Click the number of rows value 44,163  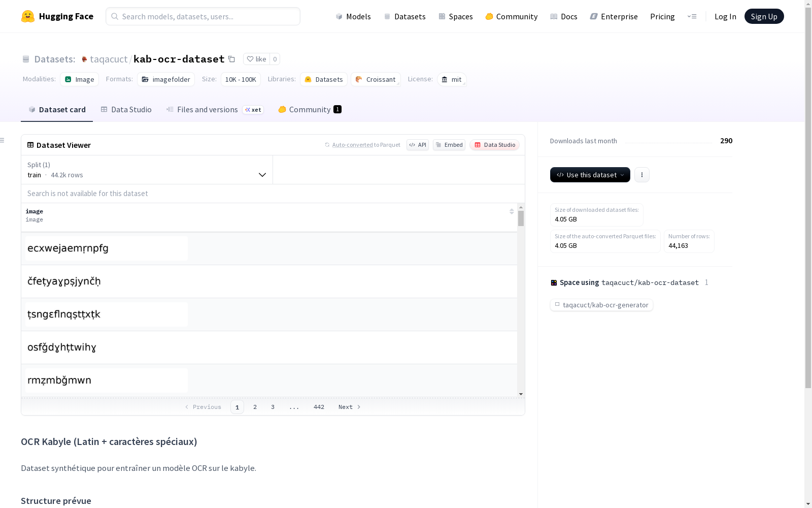[x=678, y=246]
